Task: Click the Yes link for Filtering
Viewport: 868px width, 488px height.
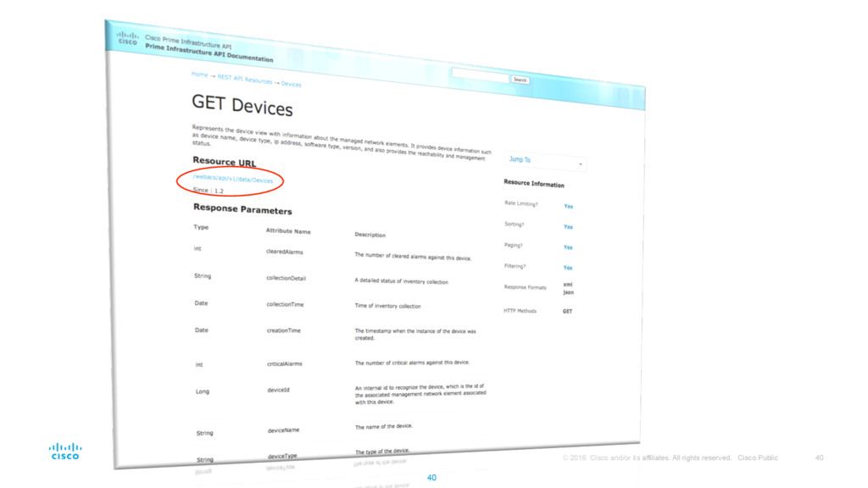Action: tap(568, 268)
